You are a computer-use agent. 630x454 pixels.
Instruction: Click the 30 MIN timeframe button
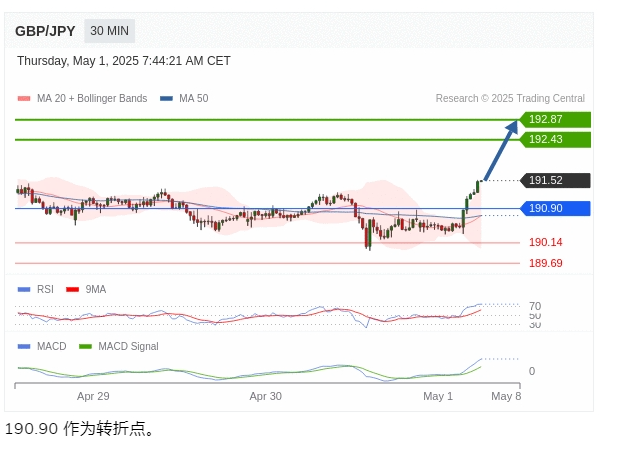click(x=109, y=31)
